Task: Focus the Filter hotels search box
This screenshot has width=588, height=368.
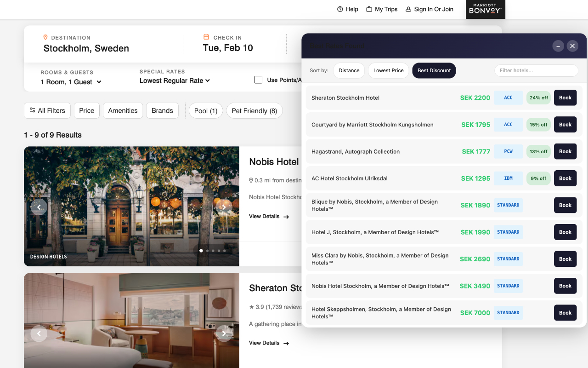Action: coord(536,70)
